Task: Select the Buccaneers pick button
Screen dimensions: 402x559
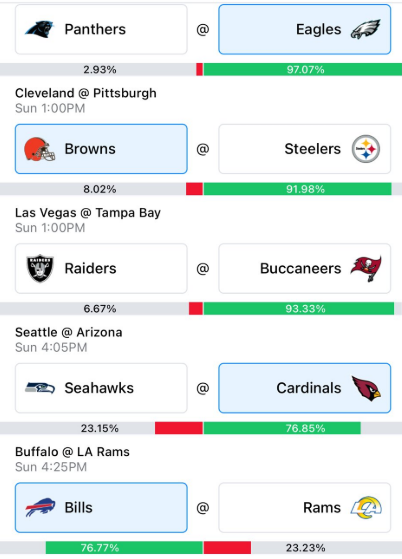Action: (305, 268)
